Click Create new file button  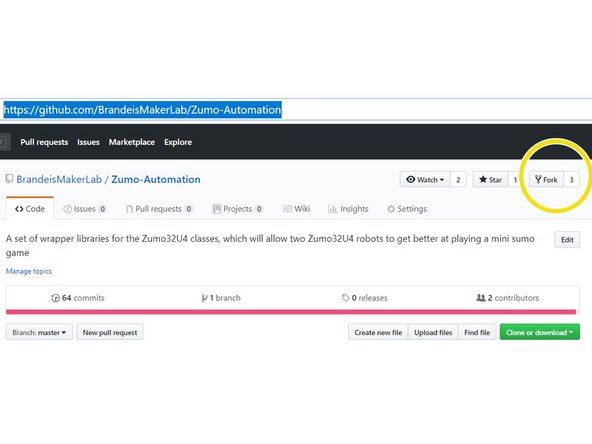[378, 332]
